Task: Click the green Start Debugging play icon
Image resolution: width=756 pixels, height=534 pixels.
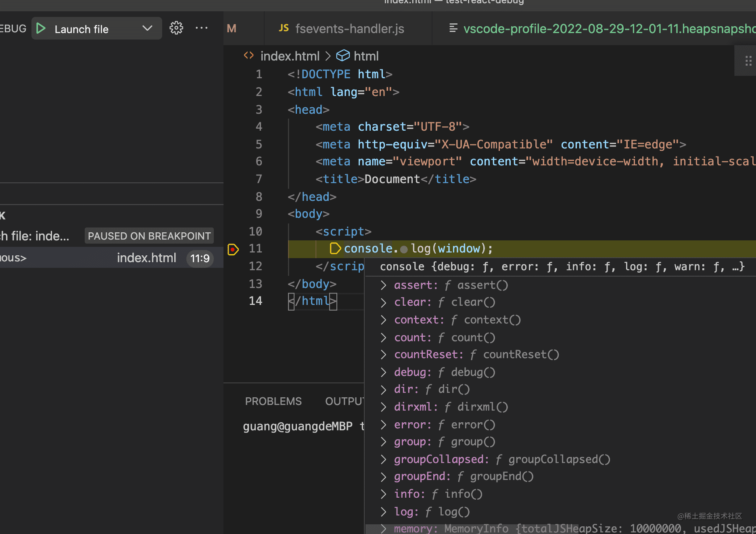Action: pyautogui.click(x=41, y=29)
